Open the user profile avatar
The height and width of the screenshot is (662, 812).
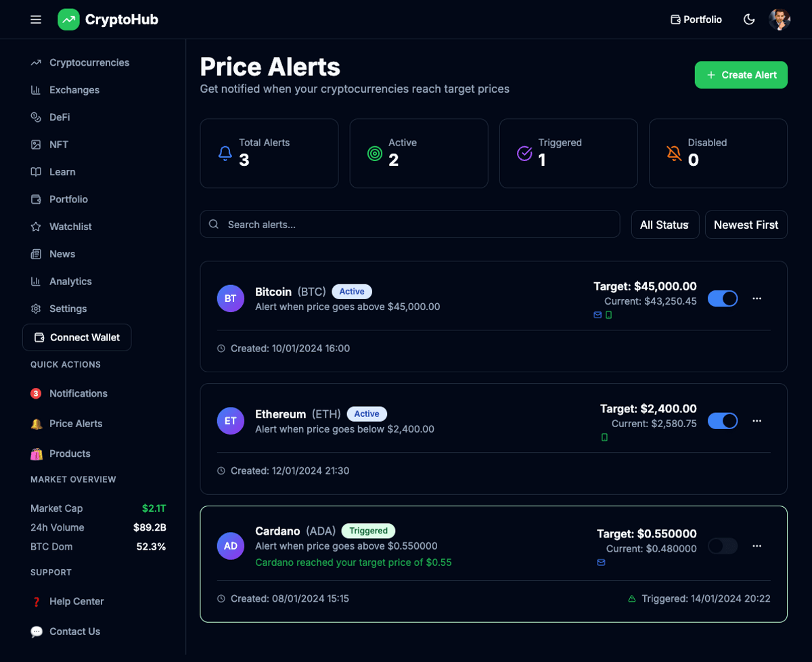780,20
